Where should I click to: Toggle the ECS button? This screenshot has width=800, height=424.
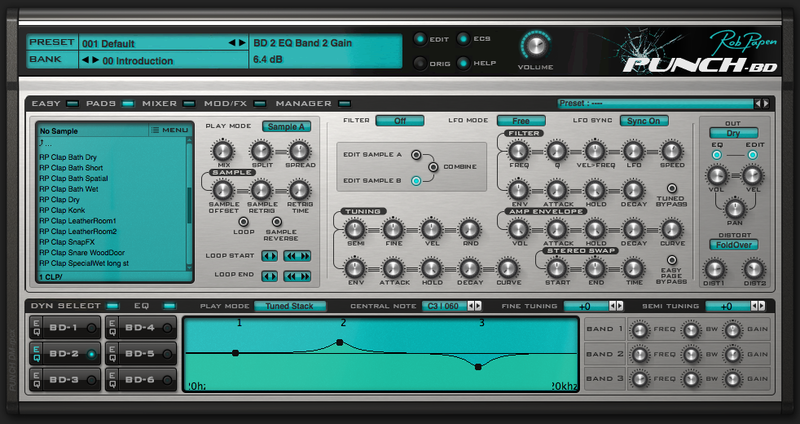pos(463,39)
